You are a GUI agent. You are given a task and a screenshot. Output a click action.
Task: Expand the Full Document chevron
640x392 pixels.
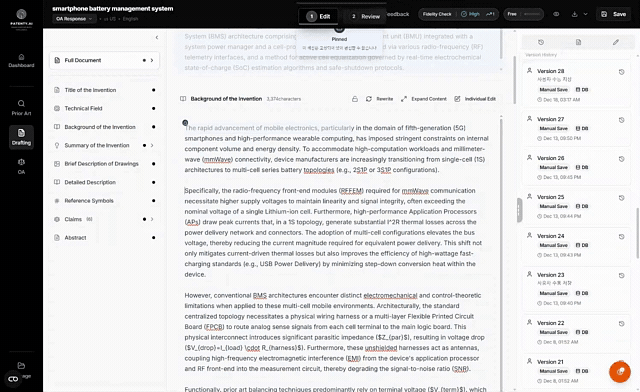(x=152, y=60)
